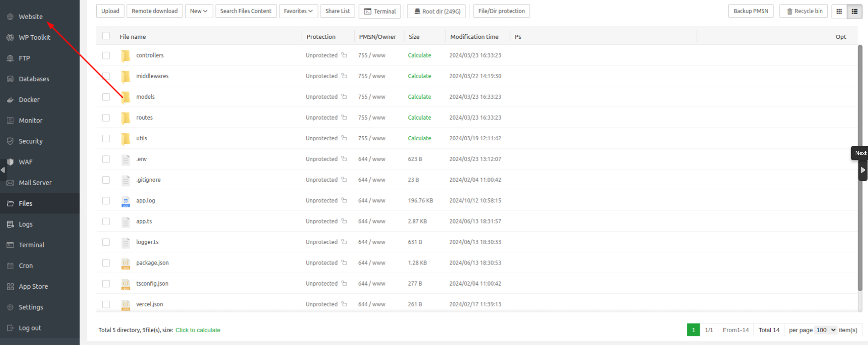Click the 'Click to calculate' size link
Screen dimensions: 868x345
(198, 330)
